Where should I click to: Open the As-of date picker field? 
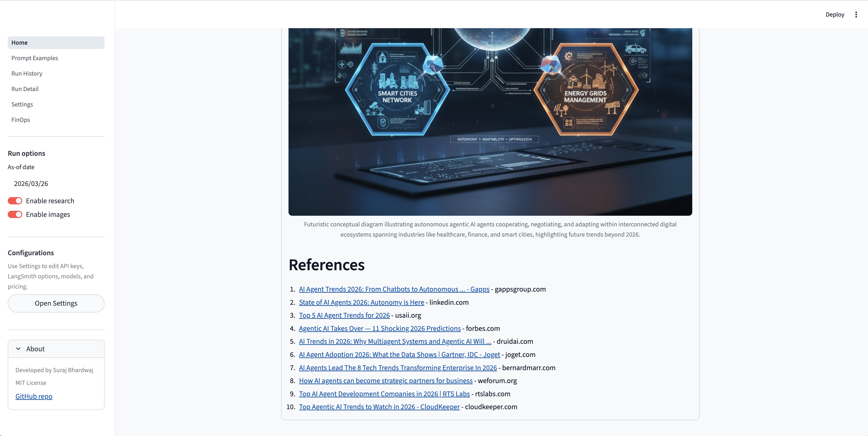click(x=56, y=183)
